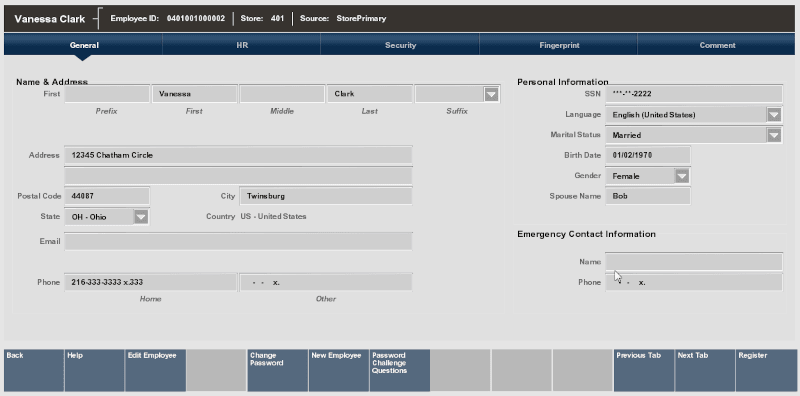Click the City field Twinsburg

326,196
